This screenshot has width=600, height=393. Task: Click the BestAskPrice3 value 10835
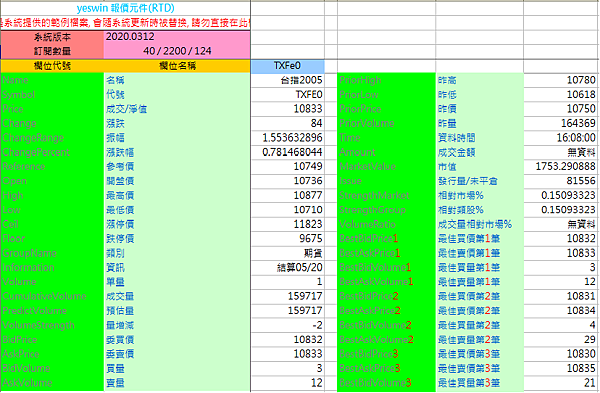[x=561, y=368]
